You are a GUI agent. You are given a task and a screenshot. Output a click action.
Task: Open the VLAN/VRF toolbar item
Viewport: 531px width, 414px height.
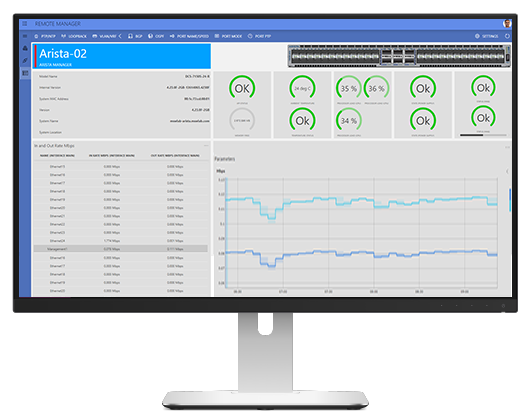click(104, 36)
